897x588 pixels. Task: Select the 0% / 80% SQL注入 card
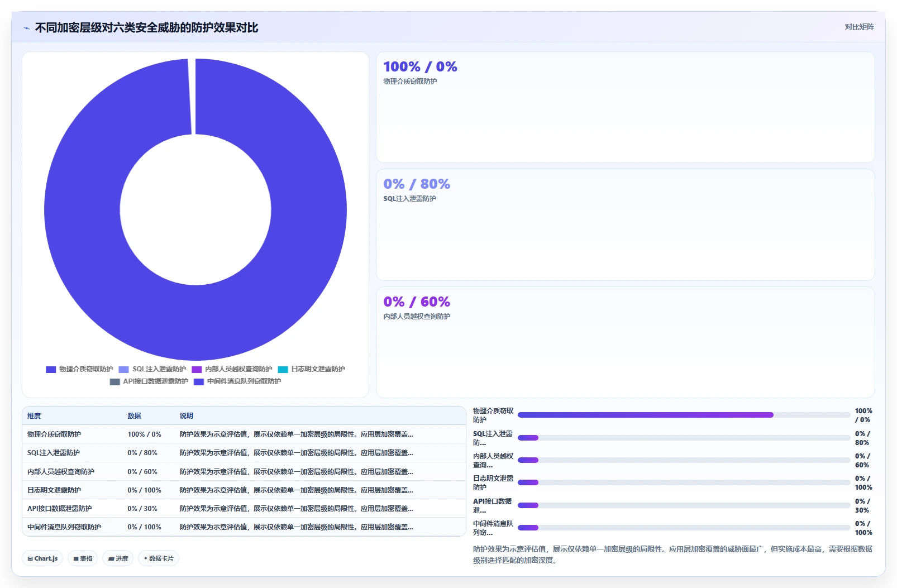(x=625, y=224)
